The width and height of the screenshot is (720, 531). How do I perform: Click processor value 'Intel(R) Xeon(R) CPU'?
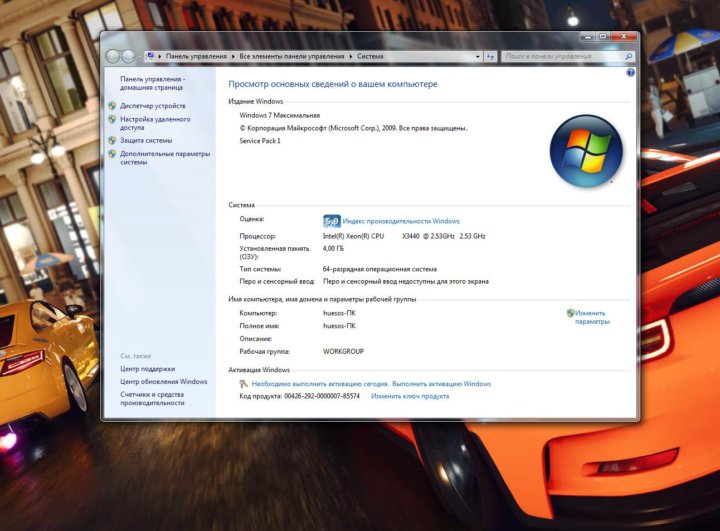point(353,236)
